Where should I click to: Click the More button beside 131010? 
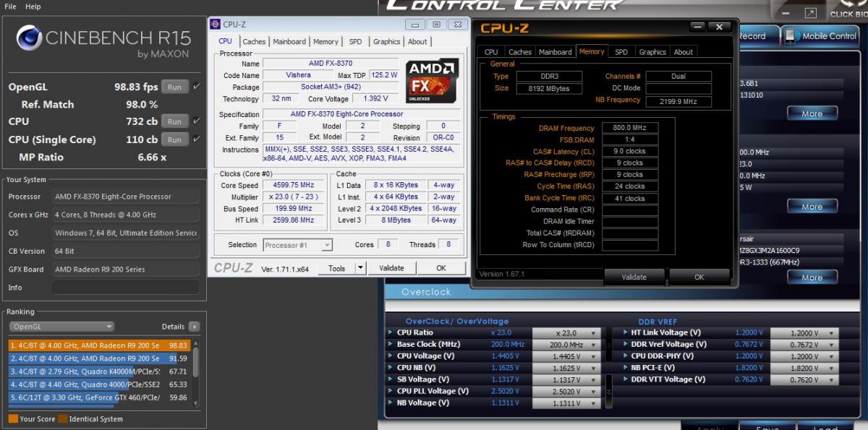(812, 113)
